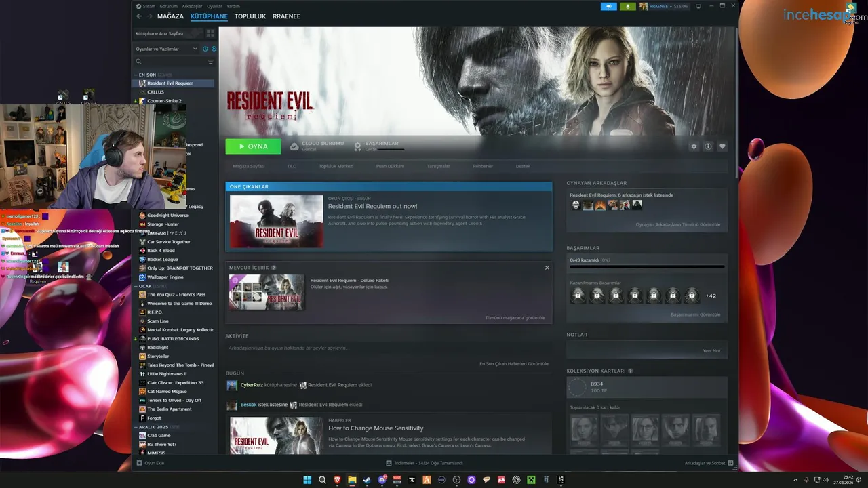Toggle the ready-to-play filter icon
The image size is (868, 488).
tap(214, 49)
